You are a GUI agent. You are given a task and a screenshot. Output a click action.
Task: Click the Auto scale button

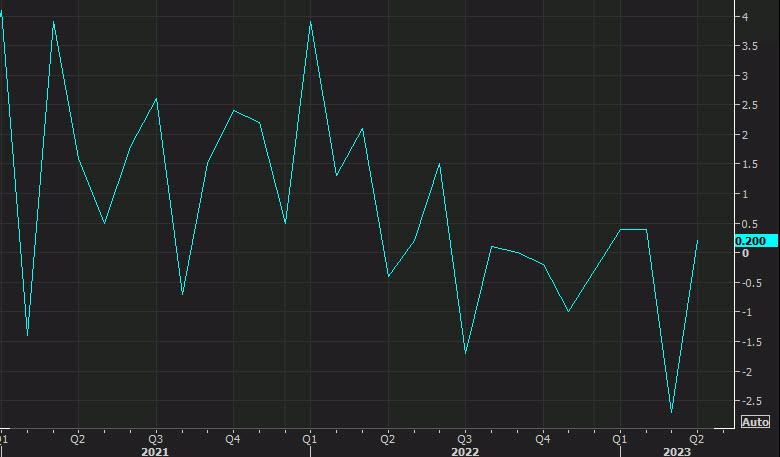point(755,422)
